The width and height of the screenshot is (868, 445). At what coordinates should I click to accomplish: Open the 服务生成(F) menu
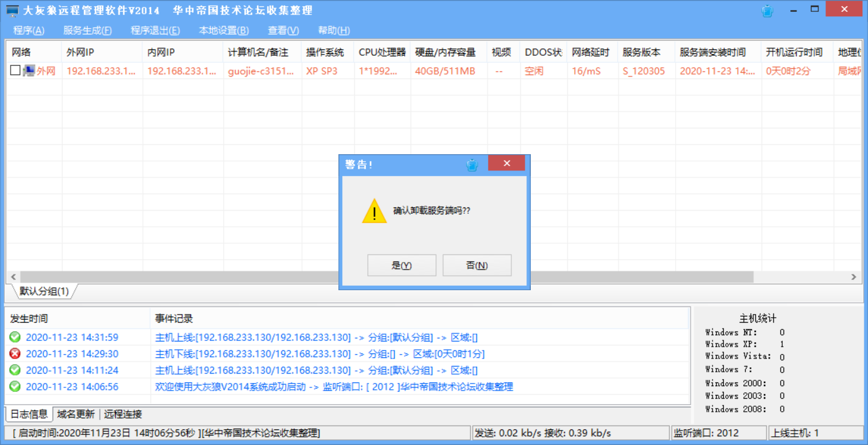pos(88,30)
